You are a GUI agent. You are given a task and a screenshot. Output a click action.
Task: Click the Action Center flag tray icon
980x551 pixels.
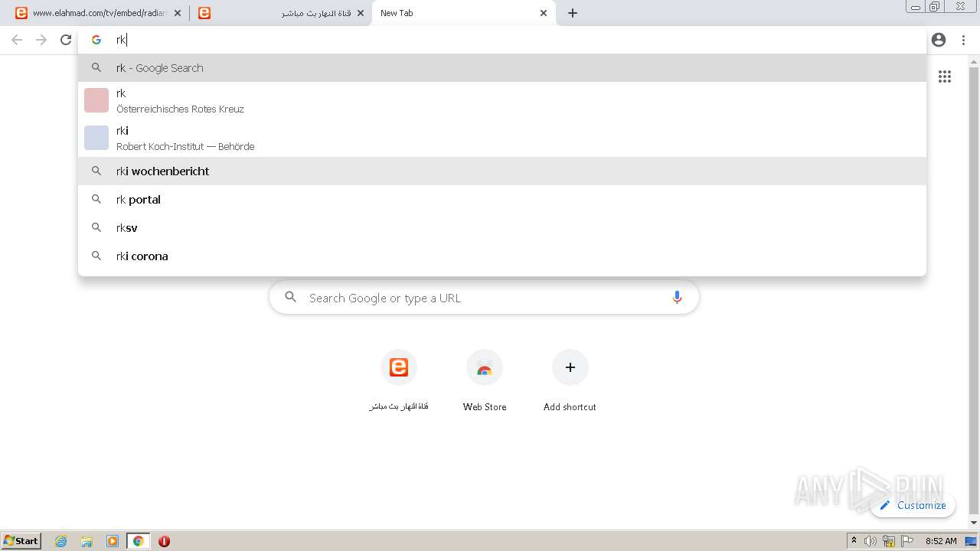click(x=907, y=541)
